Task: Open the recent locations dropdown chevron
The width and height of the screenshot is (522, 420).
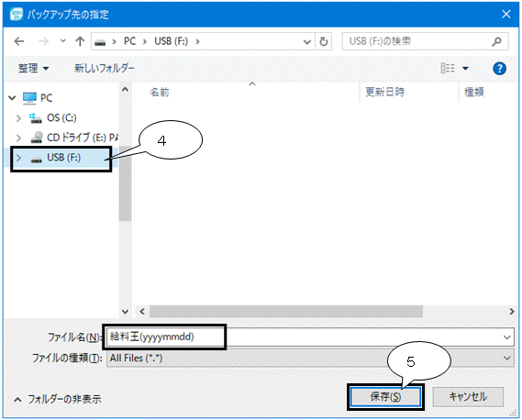Action: pyautogui.click(x=63, y=41)
